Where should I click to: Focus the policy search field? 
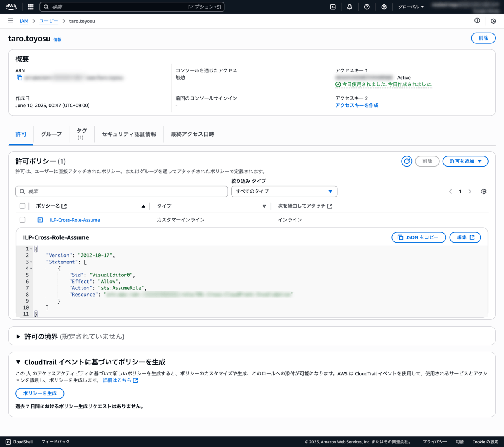[x=122, y=191]
